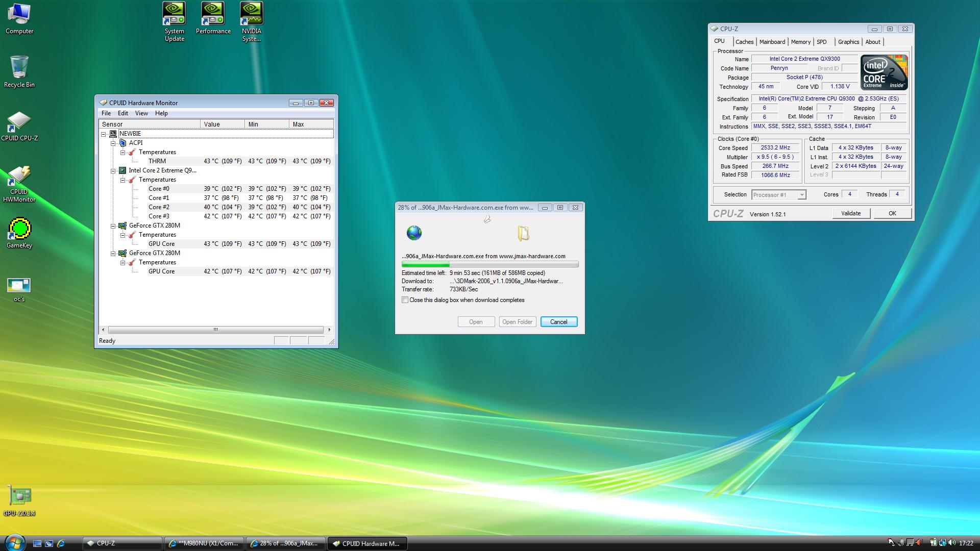Collapse Temperatures under first GeForce GTX 280M
980x551 pixels.
(122, 235)
